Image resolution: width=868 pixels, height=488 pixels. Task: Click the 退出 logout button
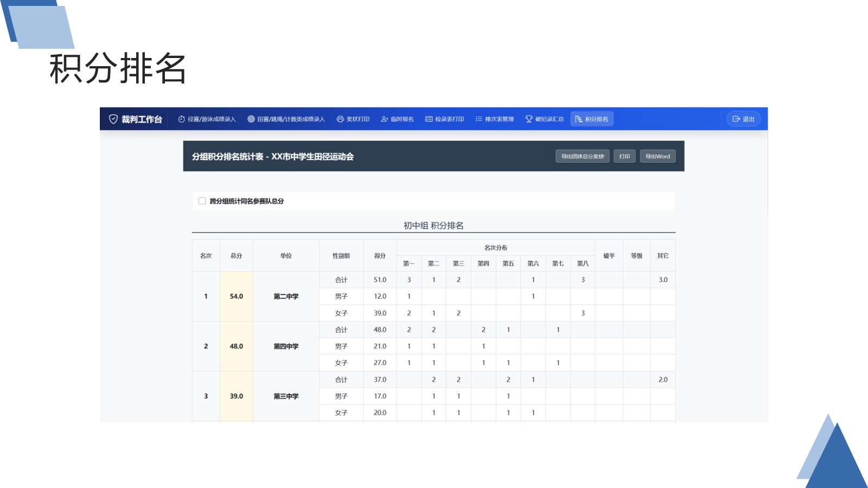(x=744, y=119)
